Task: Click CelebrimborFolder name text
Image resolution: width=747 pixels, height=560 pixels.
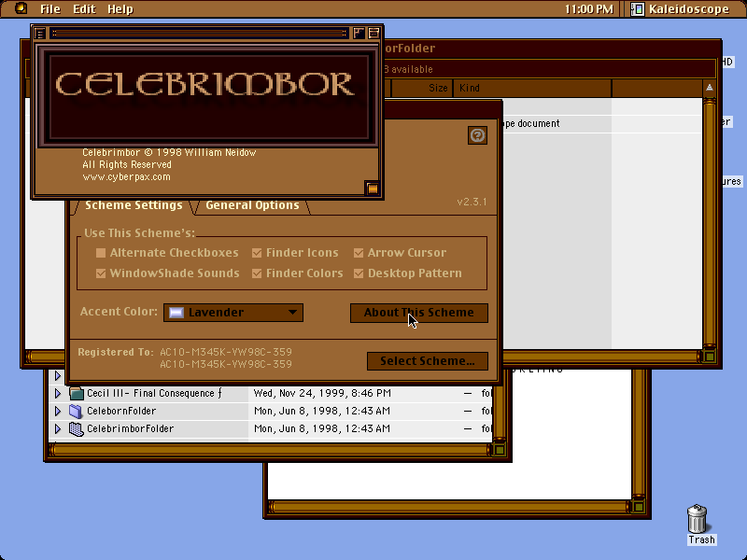Action: click(x=130, y=428)
